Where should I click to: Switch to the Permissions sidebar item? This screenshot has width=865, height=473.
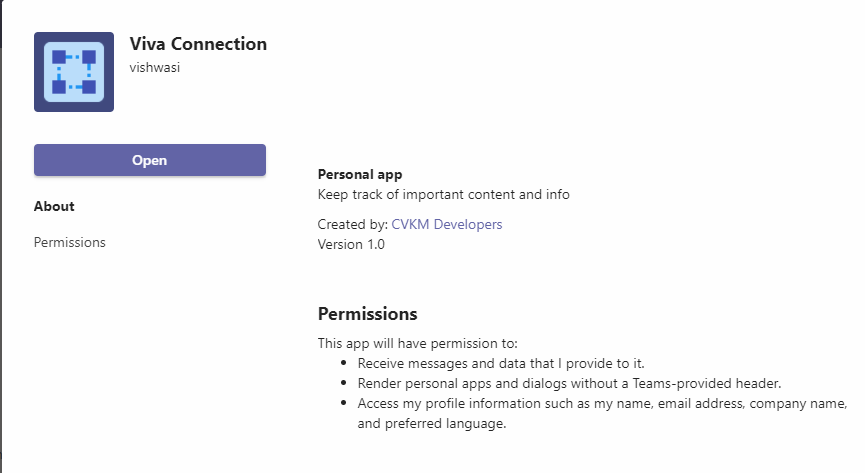pyautogui.click(x=70, y=242)
